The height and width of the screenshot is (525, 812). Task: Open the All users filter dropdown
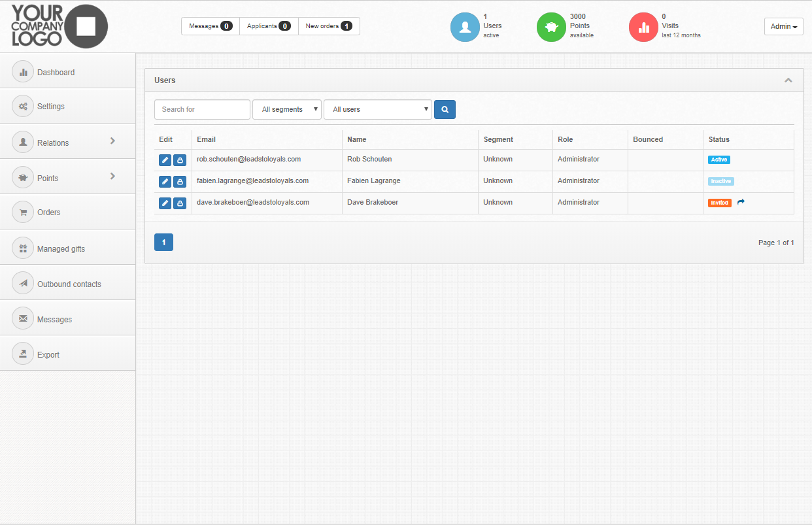pyautogui.click(x=377, y=109)
